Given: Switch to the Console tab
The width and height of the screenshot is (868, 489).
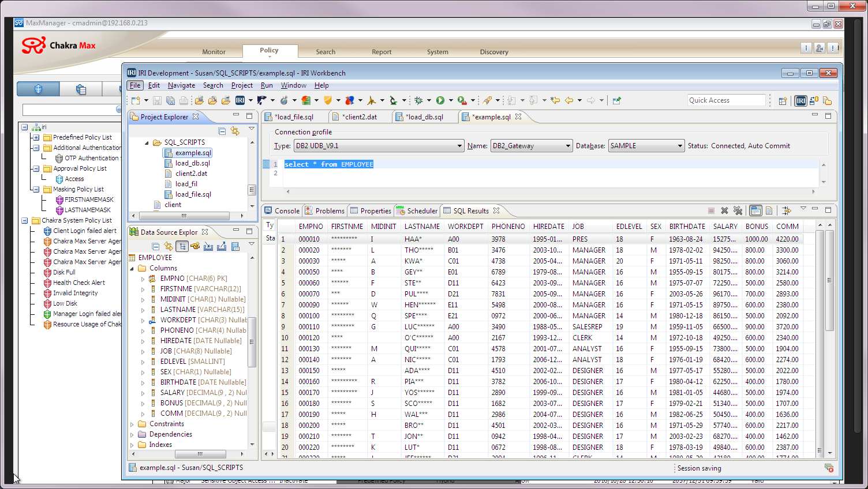Looking at the screenshot, I should tap(282, 211).
